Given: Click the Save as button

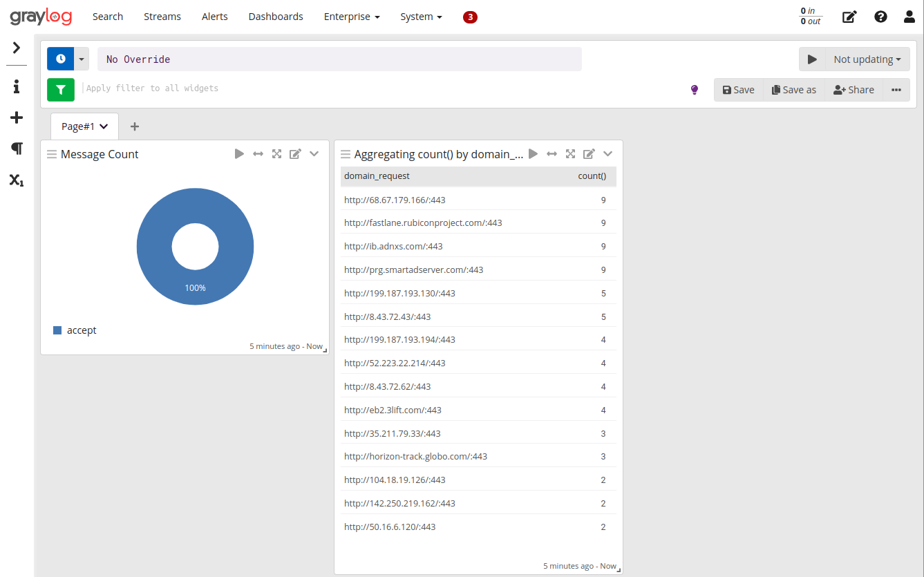Looking at the screenshot, I should (x=794, y=90).
